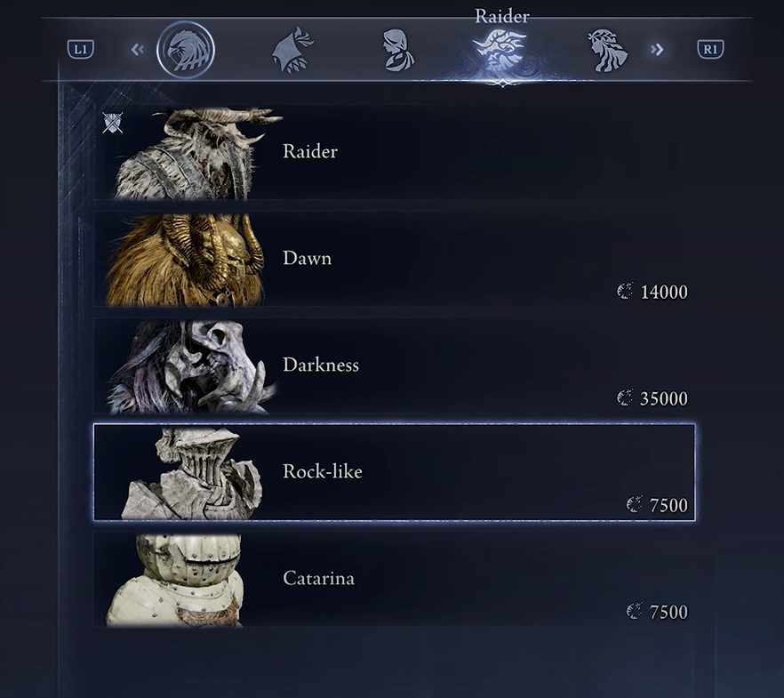
Task: Select the default Raider outfit row
Action: pyautogui.click(x=394, y=153)
